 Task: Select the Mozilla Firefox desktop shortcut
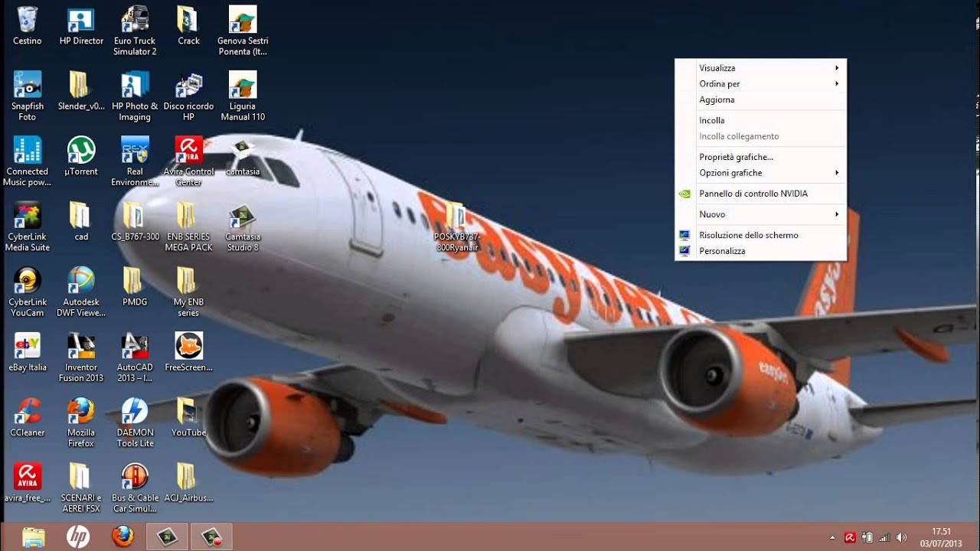(81, 422)
